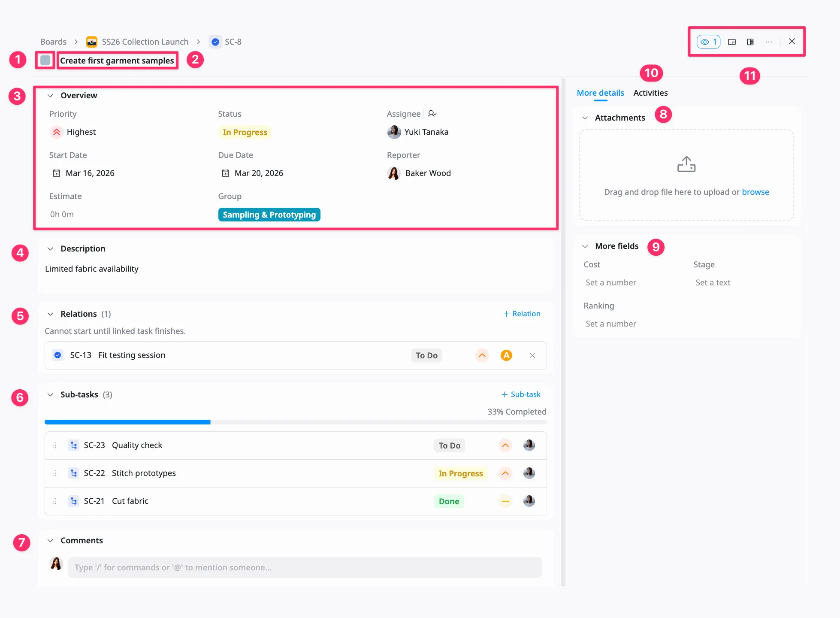The image size is (840, 618).
Task: Click SC-21 medium priority icon
Action: coord(505,501)
